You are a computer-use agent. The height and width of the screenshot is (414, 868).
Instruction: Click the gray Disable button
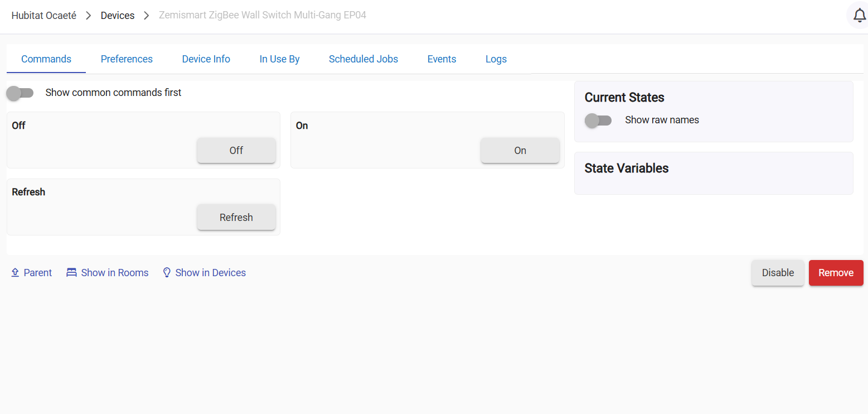point(778,273)
